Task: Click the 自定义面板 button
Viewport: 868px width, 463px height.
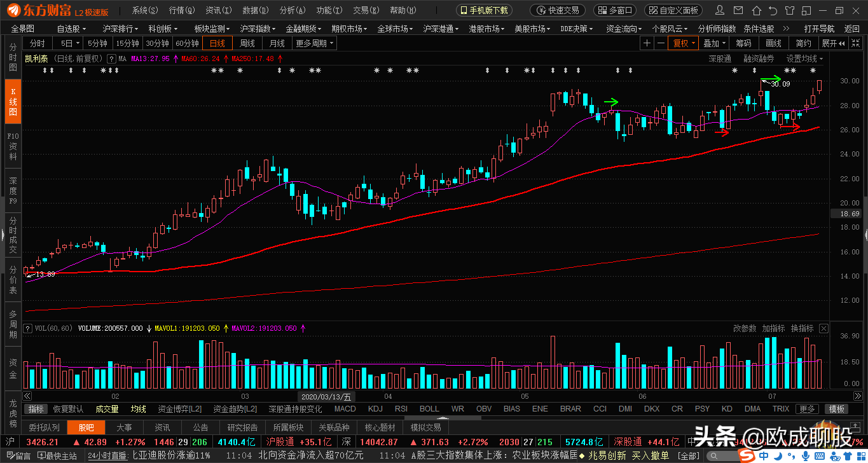Action: 673,10
